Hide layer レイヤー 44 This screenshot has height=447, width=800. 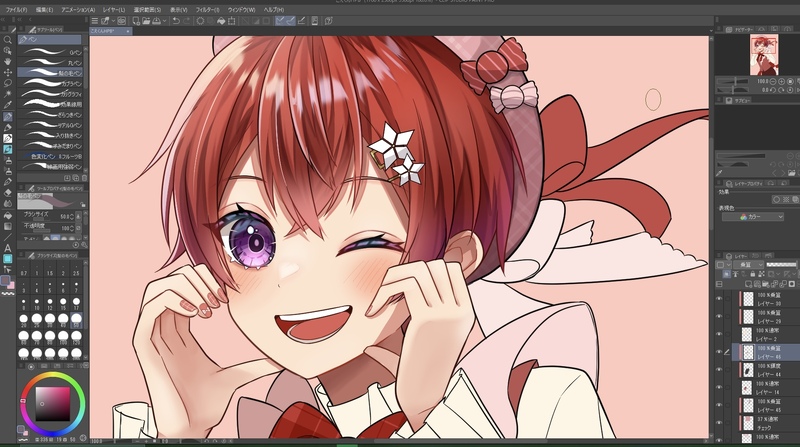click(x=719, y=369)
